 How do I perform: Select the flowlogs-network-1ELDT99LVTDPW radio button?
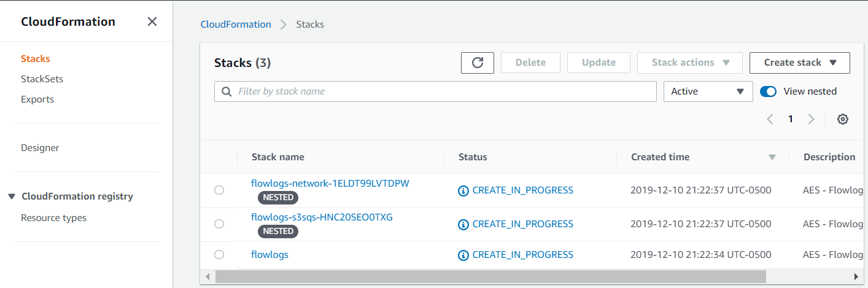click(x=219, y=190)
